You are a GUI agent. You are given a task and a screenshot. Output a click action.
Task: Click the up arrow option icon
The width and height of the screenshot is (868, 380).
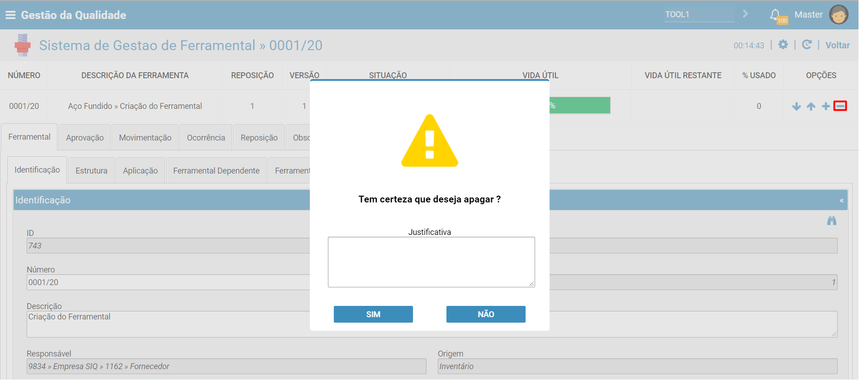pyautogui.click(x=811, y=106)
